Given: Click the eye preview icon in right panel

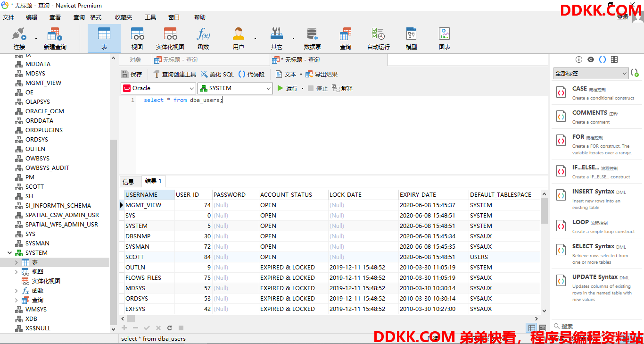Looking at the screenshot, I should [591, 59].
